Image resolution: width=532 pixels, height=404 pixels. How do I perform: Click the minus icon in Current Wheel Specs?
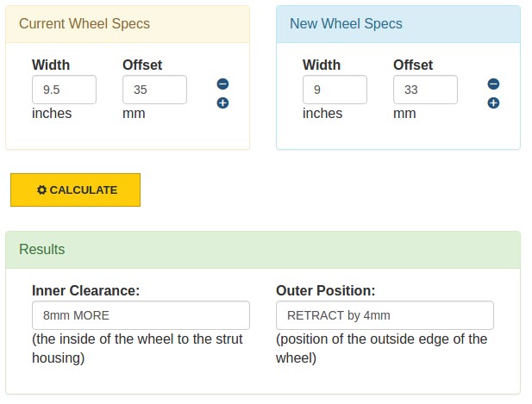(x=222, y=84)
